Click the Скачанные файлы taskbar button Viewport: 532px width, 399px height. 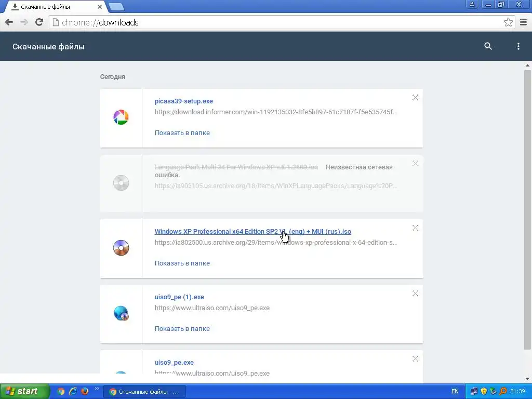click(144, 392)
